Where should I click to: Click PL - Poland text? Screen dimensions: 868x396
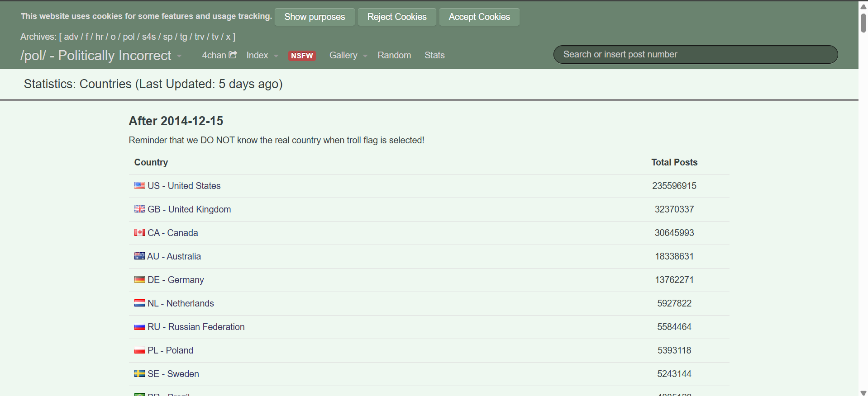[170, 350]
